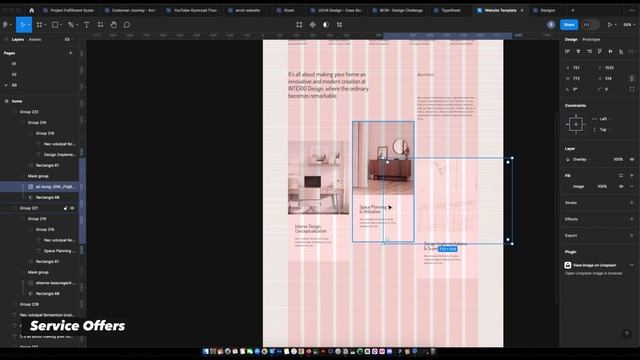Click the Align top icon
Viewport: 640px width, 360px height.
pyautogui.click(x=600, y=51)
